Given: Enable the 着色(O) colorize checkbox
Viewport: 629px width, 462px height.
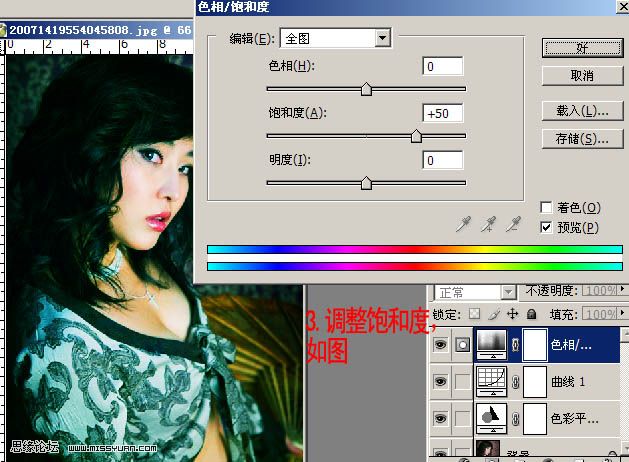Looking at the screenshot, I should [546, 207].
